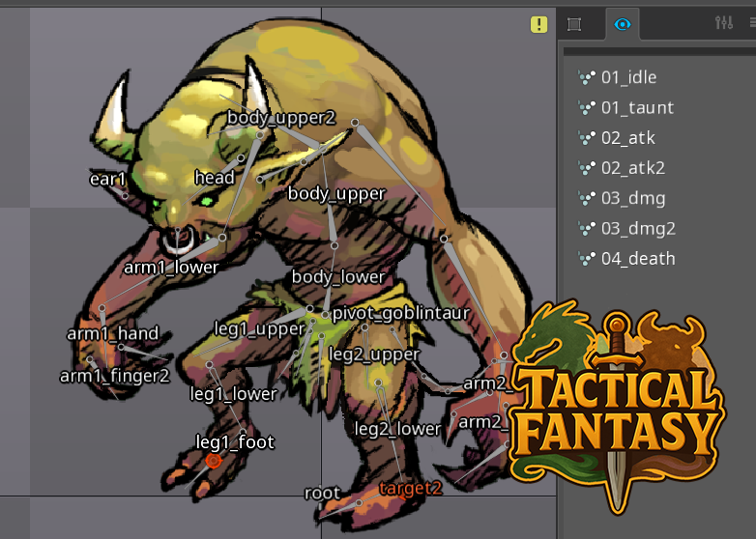This screenshot has width=756, height=539.
Task: Select the arm1_finger2 bone label
Action: pos(115,376)
